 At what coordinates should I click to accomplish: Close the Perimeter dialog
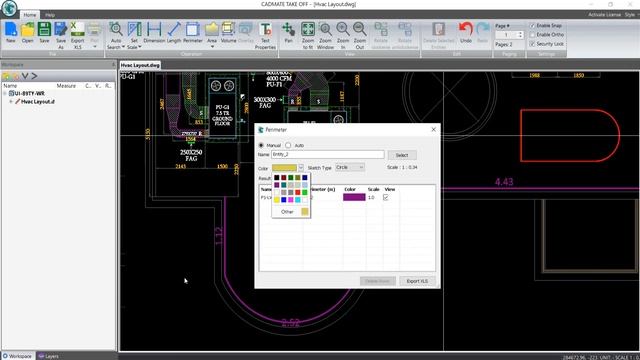[x=433, y=129]
